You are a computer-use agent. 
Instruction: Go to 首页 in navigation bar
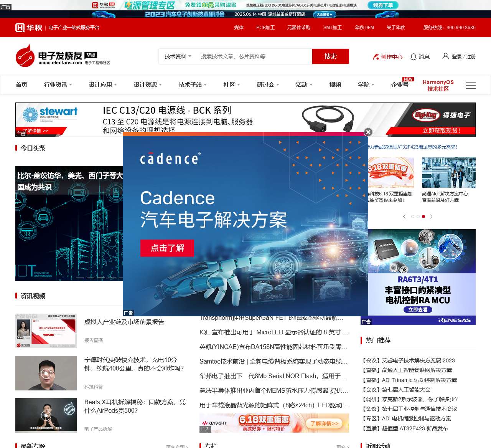coord(21,85)
